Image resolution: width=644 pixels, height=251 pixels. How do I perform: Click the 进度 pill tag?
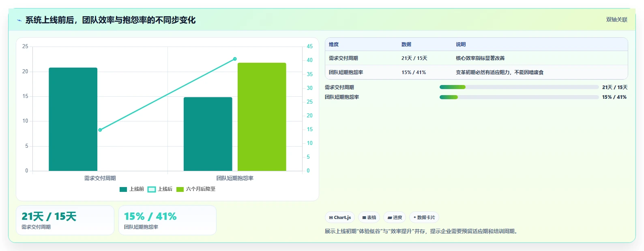click(395, 217)
